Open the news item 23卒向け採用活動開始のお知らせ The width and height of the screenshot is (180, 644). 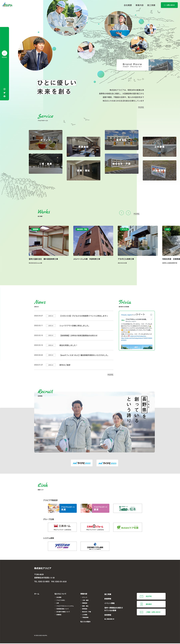coord(74,336)
